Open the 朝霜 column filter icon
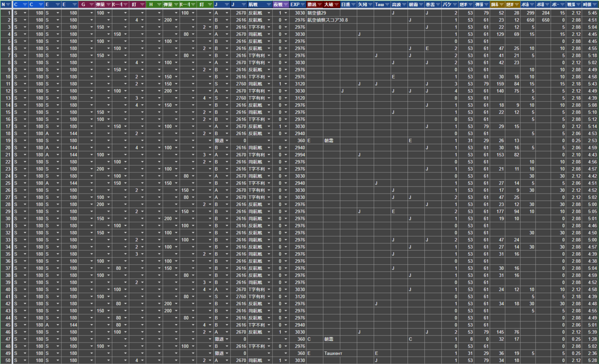This screenshot has width=599, height=364. tap(421, 4)
